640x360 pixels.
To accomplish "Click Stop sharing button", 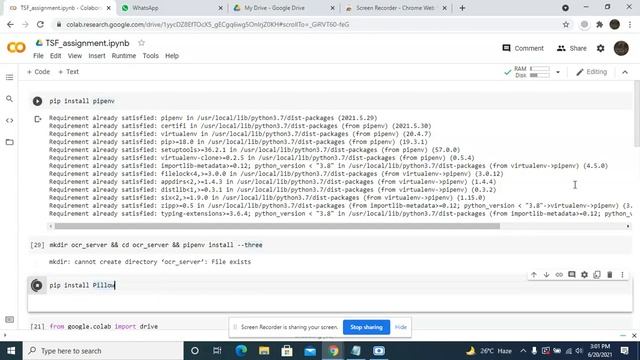I will (x=366, y=327).
